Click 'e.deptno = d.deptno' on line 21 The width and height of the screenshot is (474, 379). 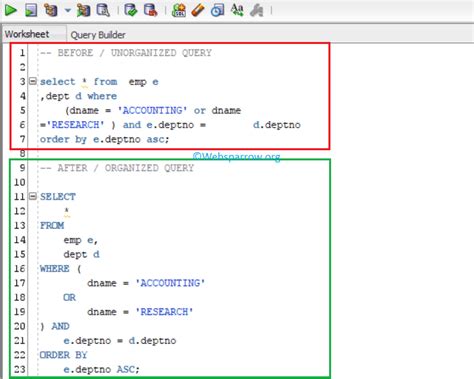120,340
